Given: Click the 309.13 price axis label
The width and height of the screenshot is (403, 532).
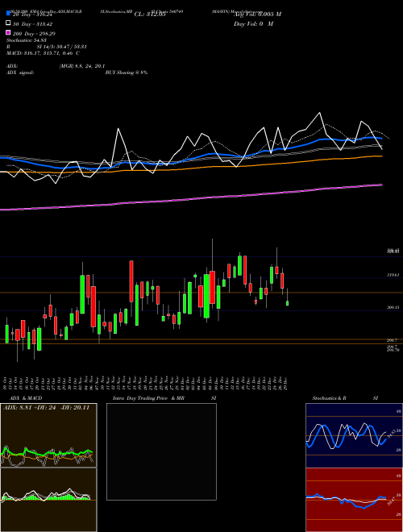Looking at the screenshot, I should coord(393,307).
